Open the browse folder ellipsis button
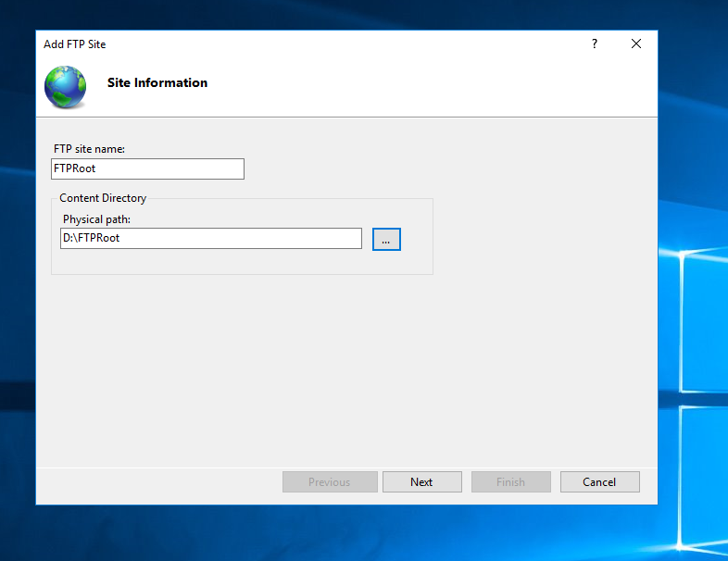 coord(386,240)
